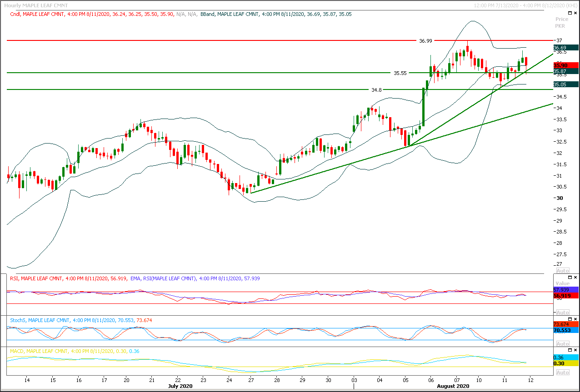Click the bold 30 price axis level
Image resolution: width=580 pixels, height=392 pixels.
pyautogui.click(x=559, y=198)
